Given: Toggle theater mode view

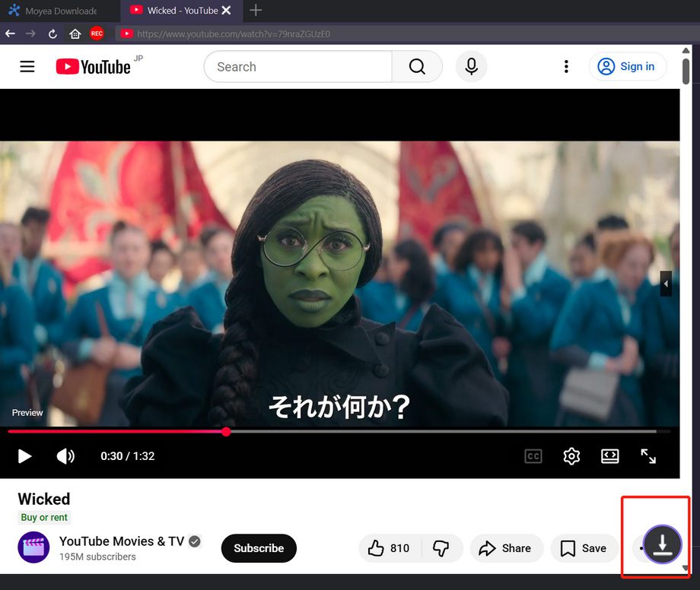Looking at the screenshot, I should pos(609,456).
